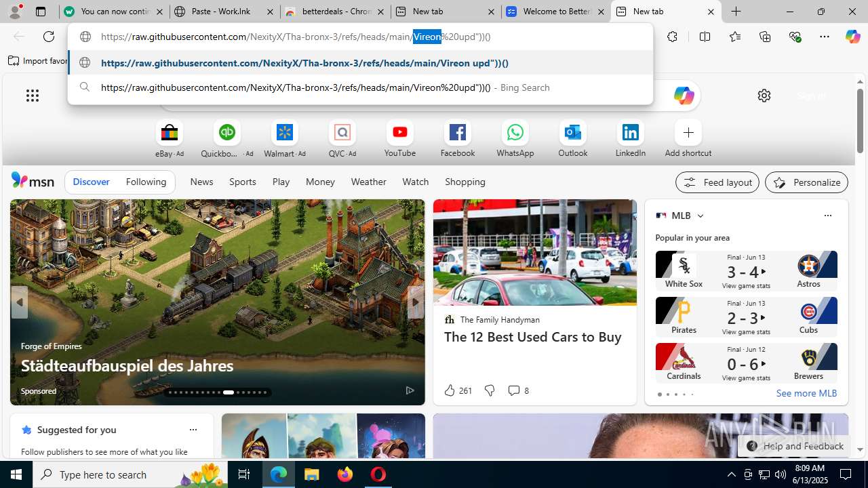Image resolution: width=868 pixels, height=488 pixels.
Task: Open See more MLB link
Action: point(806,393)
